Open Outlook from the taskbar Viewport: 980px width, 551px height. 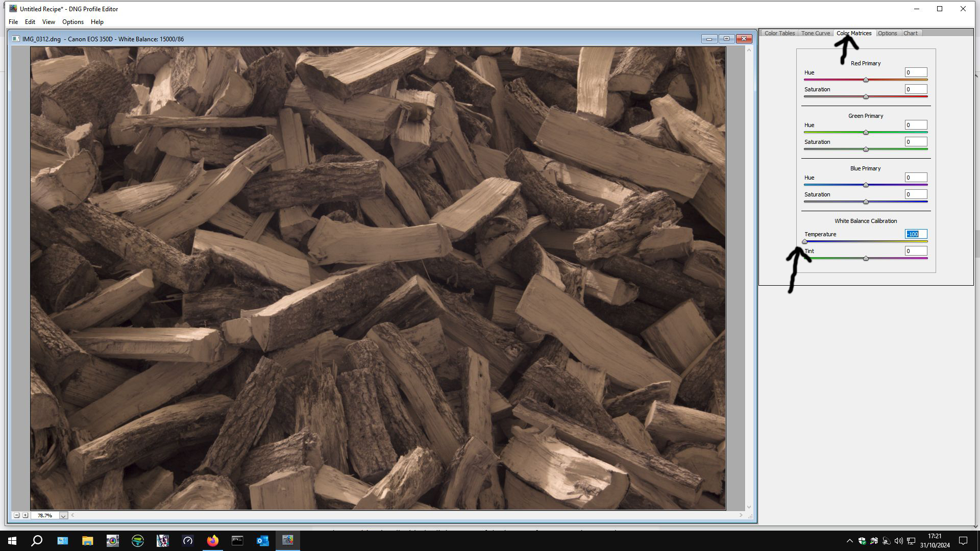[262, 541]
